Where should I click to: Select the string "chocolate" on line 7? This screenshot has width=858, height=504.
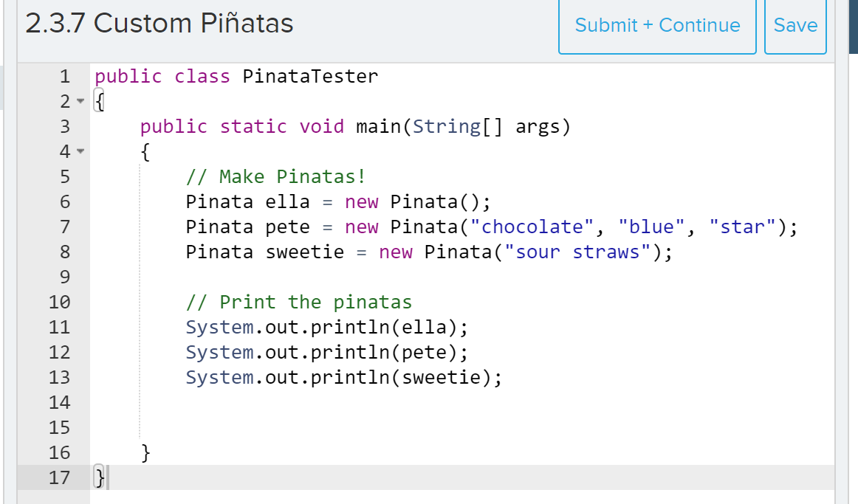click(530, 227)
